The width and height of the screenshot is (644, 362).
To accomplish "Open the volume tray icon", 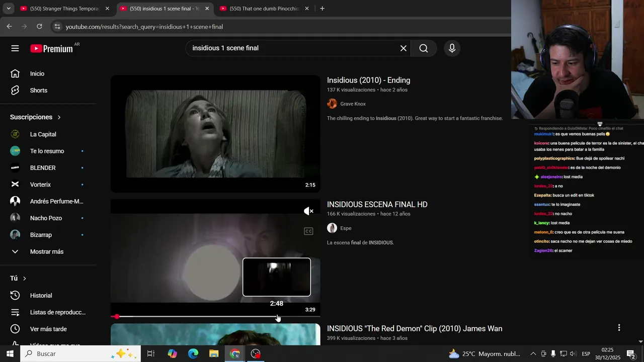I will (x=573, y=354).
